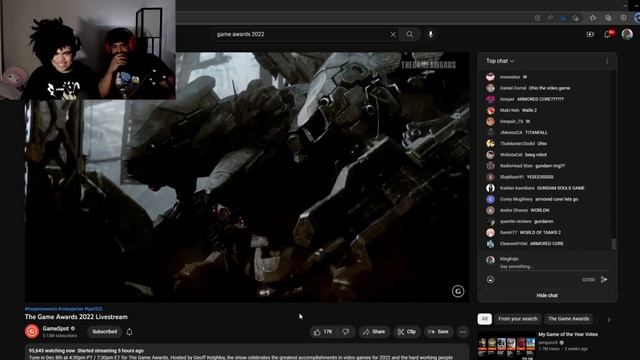640x360 pixels.
Task: Open live chat options three-dot menu
Action: [x=607, y=61]
